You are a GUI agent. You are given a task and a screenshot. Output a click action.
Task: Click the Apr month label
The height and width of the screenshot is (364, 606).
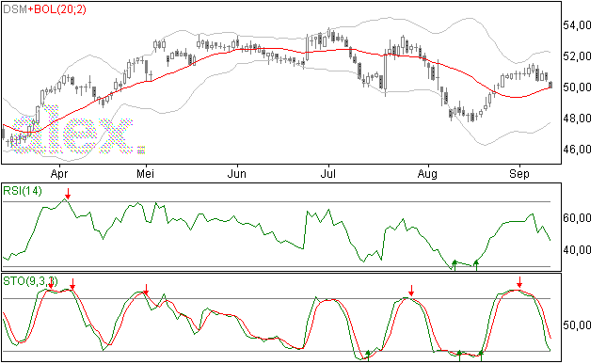(x=59, y=174)
